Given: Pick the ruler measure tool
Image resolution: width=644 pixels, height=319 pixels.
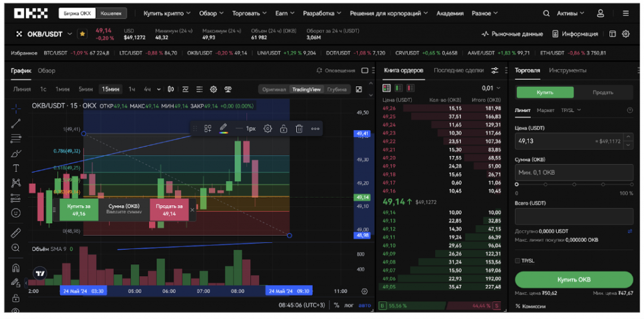Looking at the screenshot, I should pos(16,232).
